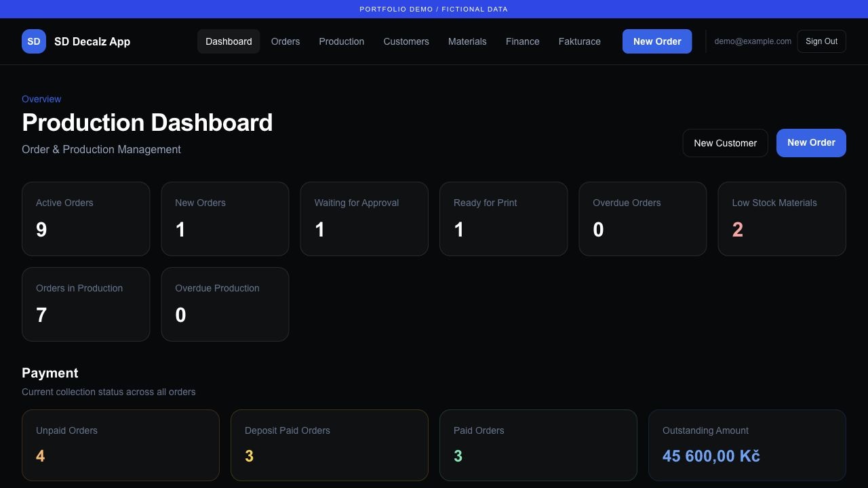Image resolution: width=868 pixels, height=488 pixels.
Task: Click the Sign Out button
Action: pyautogui.click(x=821, y=41)
